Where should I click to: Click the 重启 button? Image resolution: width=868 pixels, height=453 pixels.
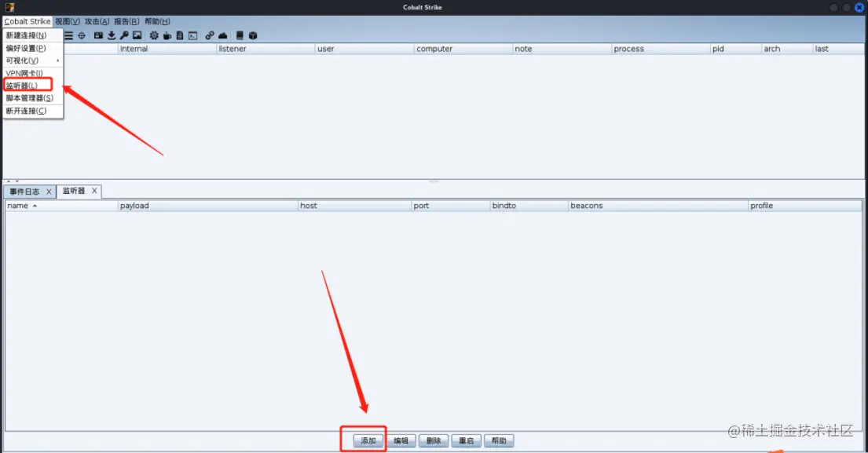click(x=466, y=441)
